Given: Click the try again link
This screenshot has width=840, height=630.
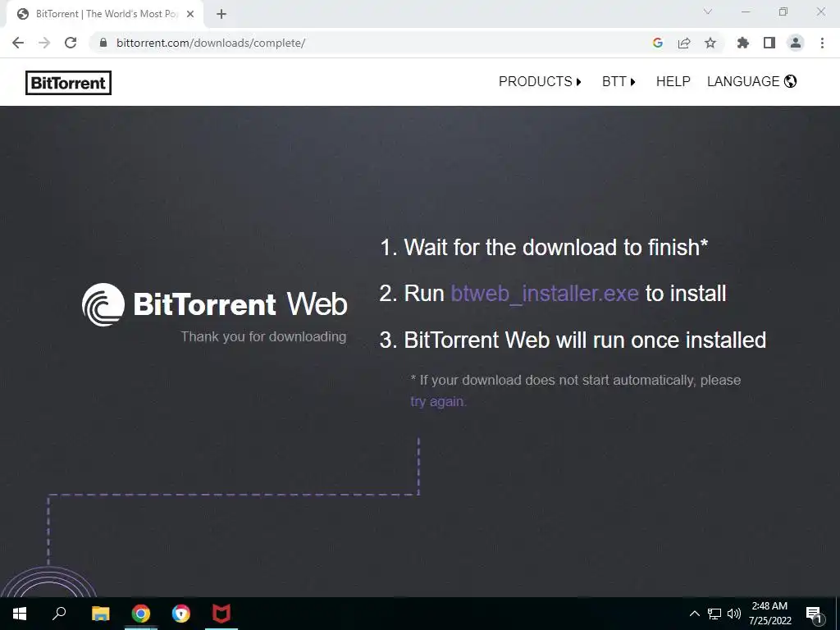Looking at the screenshot, I should (x=438, y=401).
